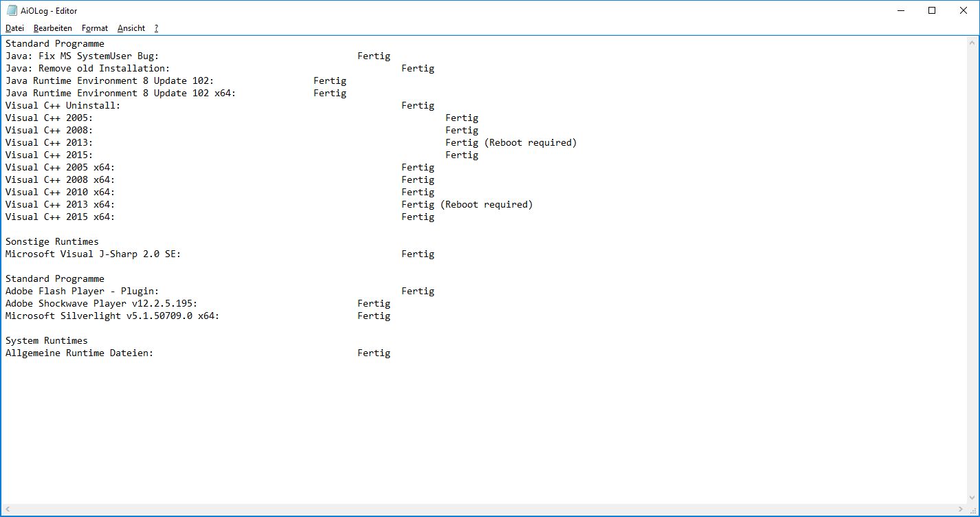This screenshot has width=980, height=517.
Task: Click the 'Sonstige Runtimes' heading
Action: coord(52,242)
